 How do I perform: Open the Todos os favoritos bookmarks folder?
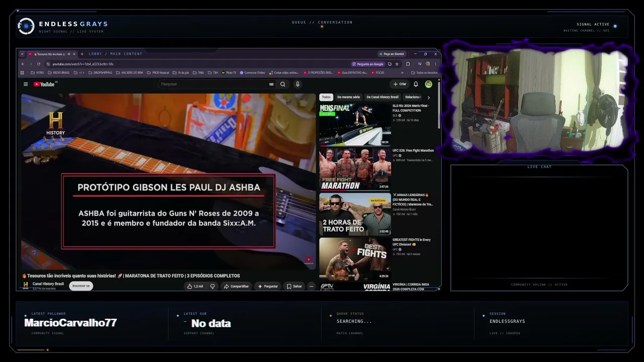pyautogui.click(x=425, y=72)
